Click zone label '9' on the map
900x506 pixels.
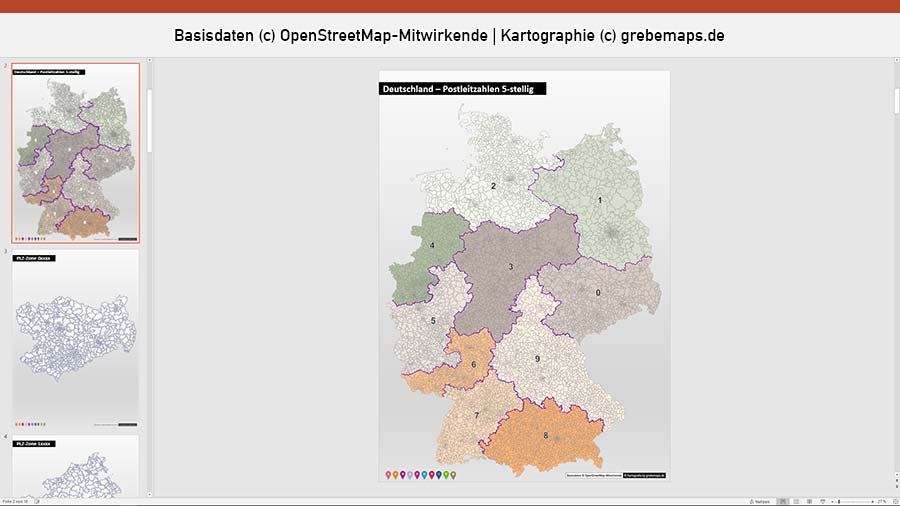pos(537,359)
